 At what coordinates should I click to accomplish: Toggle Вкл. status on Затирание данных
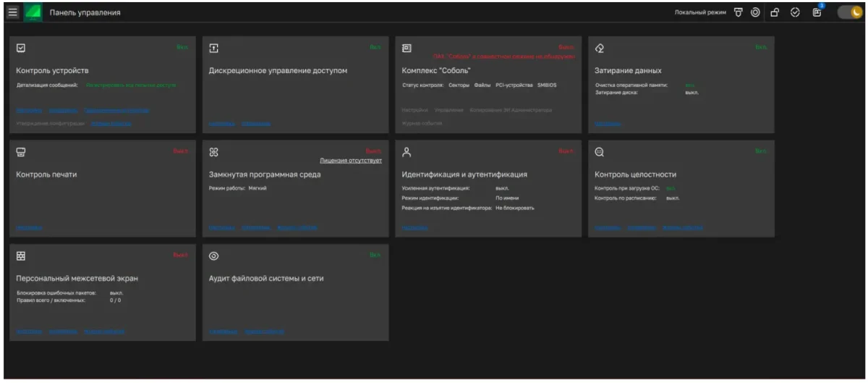point(761,47)
